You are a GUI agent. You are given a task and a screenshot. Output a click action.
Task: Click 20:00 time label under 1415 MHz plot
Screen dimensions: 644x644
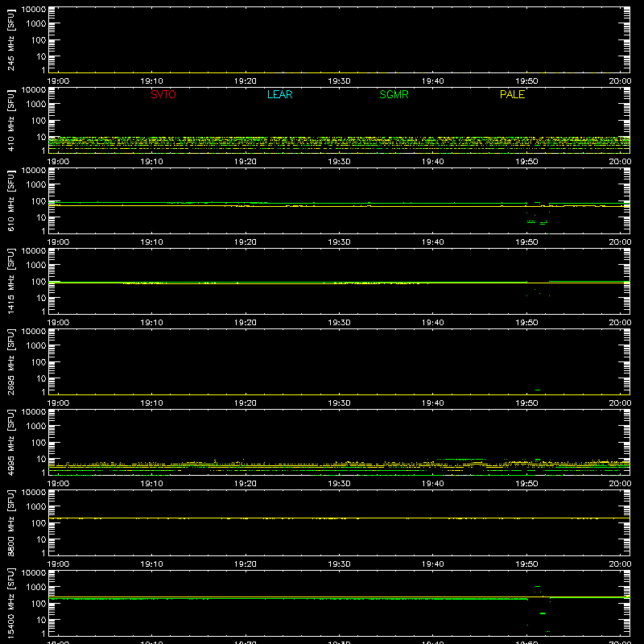pos(620,323)
